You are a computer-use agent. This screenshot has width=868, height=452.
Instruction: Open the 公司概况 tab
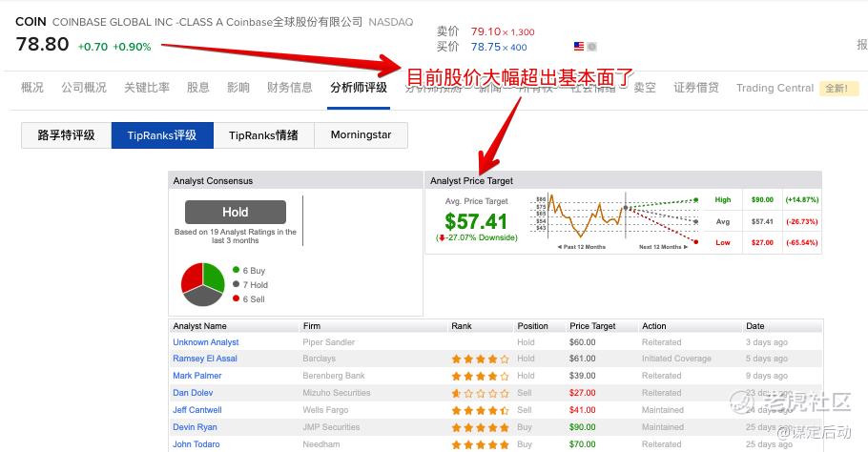[84, 88]
